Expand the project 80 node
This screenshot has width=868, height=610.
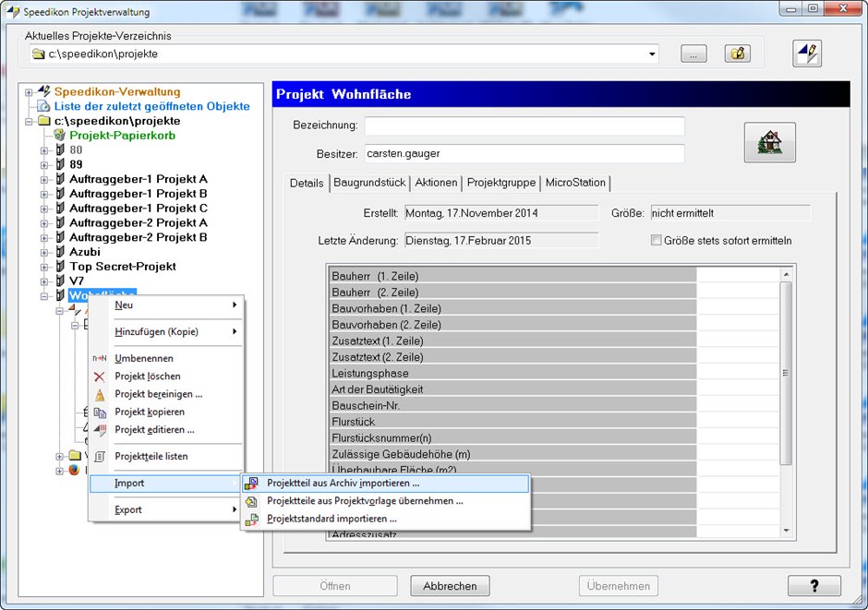click(x=44, y=150)
